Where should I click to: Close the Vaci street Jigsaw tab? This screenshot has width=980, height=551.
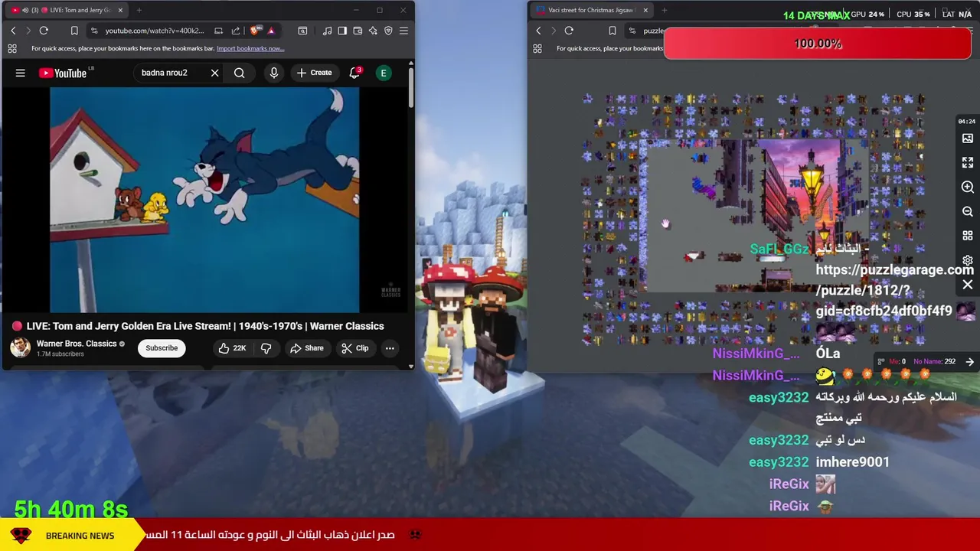tap(645, 10)
